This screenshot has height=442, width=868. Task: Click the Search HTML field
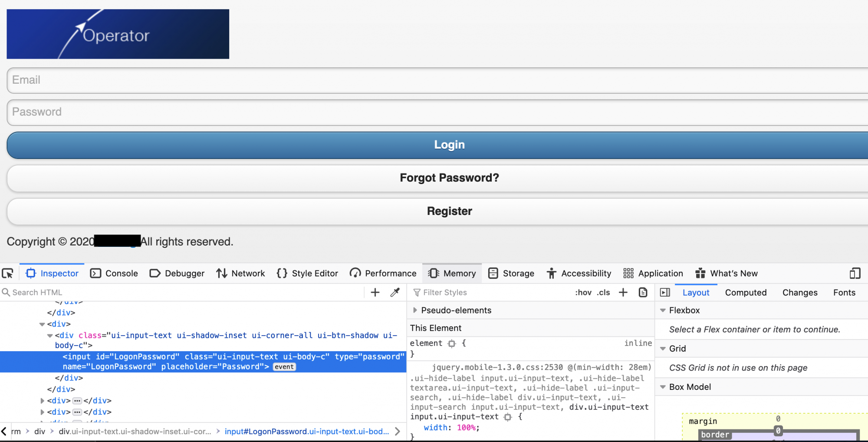tap(182, 292)
